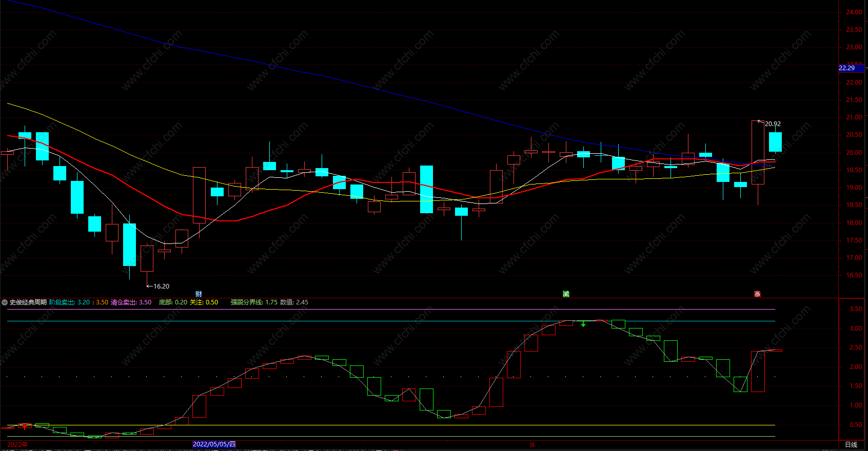Click the 阶段卖出: 3.20 value

70,302
